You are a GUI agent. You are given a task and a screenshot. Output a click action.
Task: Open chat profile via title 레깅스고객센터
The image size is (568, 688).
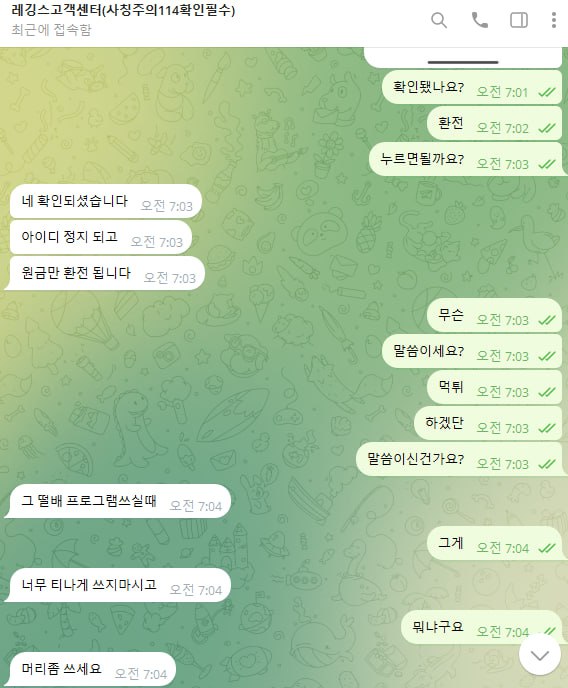(123, 10)
